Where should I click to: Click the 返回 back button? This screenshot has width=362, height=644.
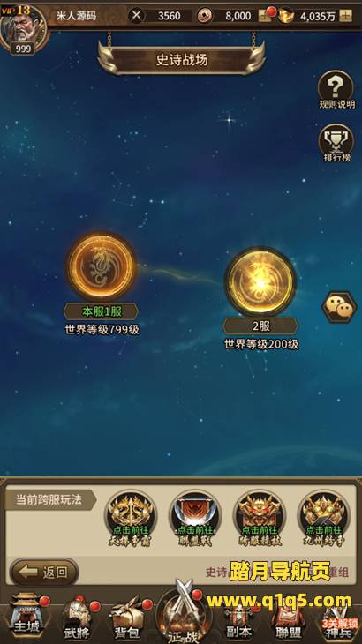[x=44, y=573]
